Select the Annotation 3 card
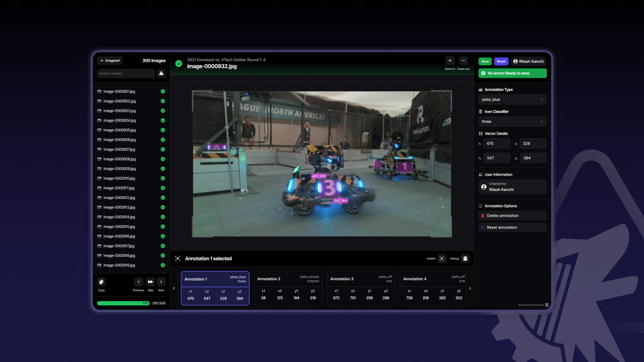The image size is (644, 362). point(361,288)
